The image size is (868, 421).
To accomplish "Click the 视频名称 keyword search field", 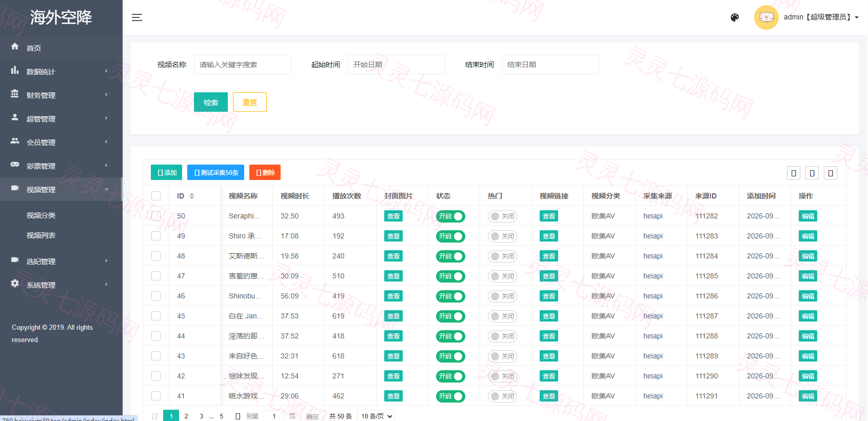I will 243,65.
